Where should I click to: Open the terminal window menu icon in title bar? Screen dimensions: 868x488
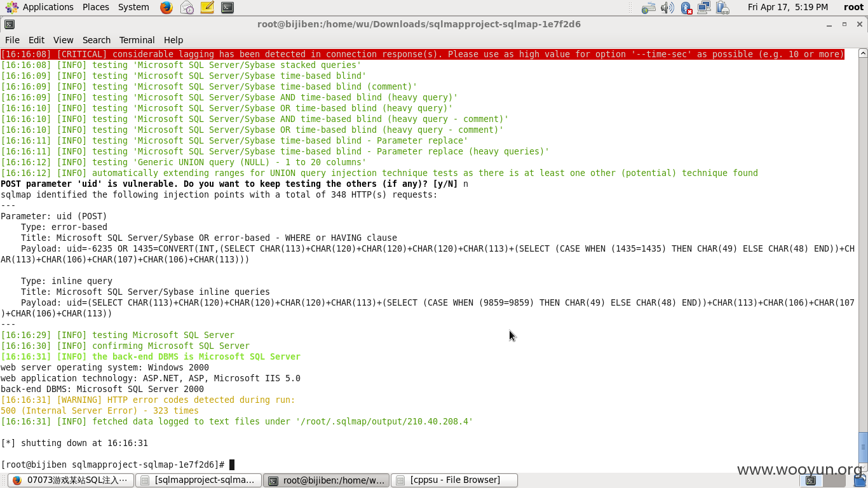point(9,25)
